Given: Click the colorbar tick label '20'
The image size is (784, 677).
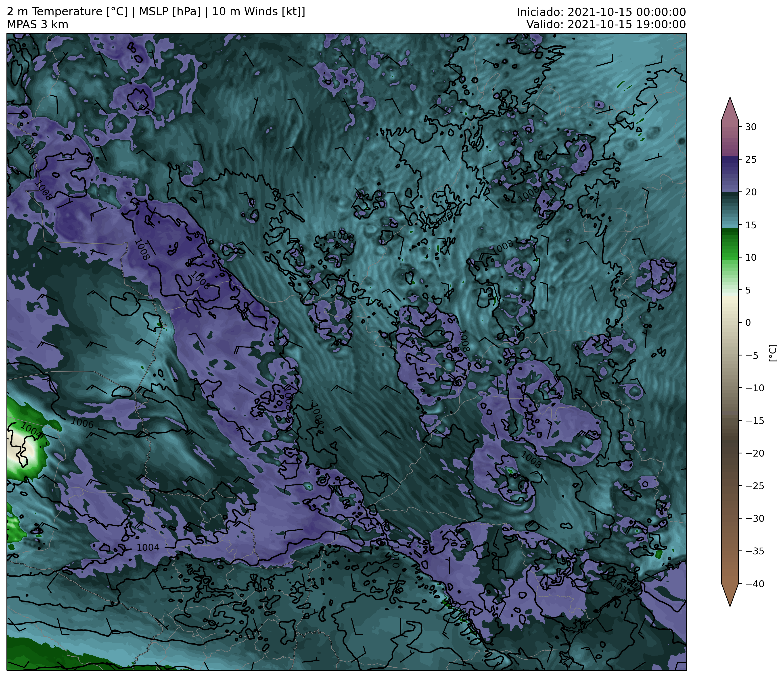Looking at the screenshot, I should pos(751,192).
